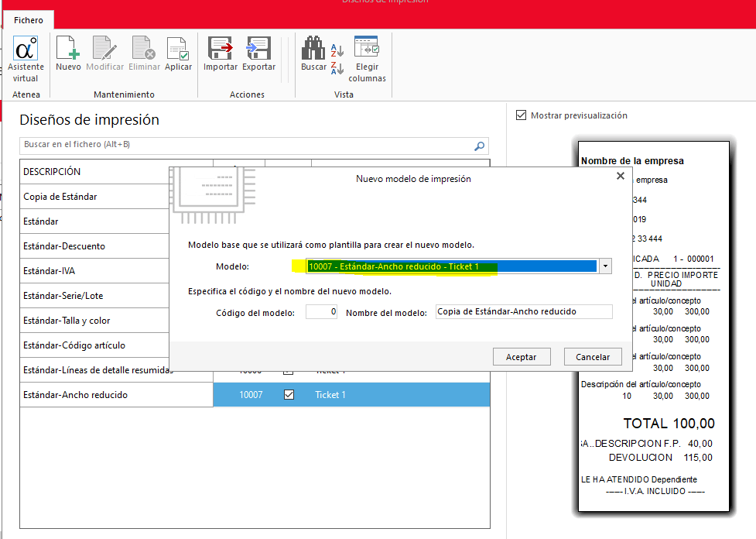The image size is (756, 539).
Task: Click the Nuevo design icon
Action: [68, 50]
